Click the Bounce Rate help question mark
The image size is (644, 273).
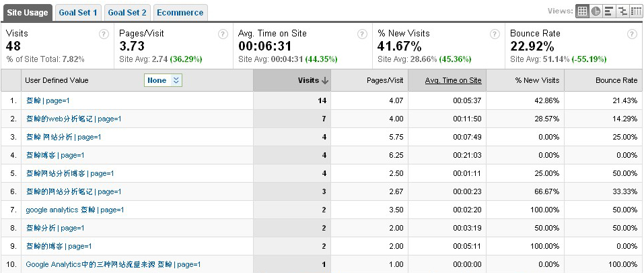632,34
